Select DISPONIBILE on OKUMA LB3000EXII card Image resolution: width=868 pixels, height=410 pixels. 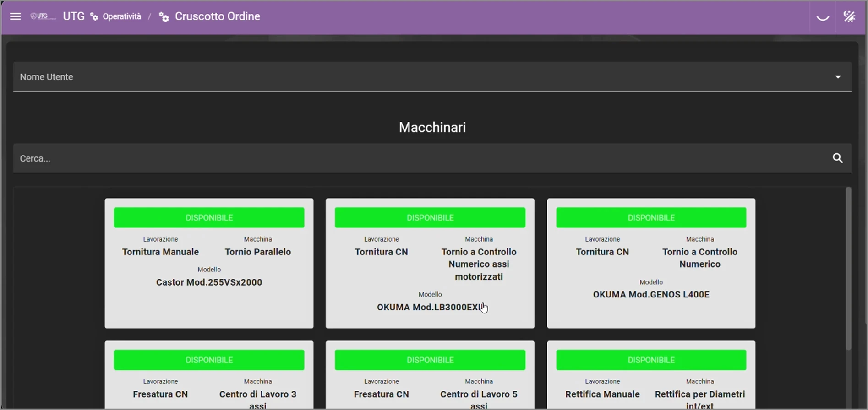[430, 217]
